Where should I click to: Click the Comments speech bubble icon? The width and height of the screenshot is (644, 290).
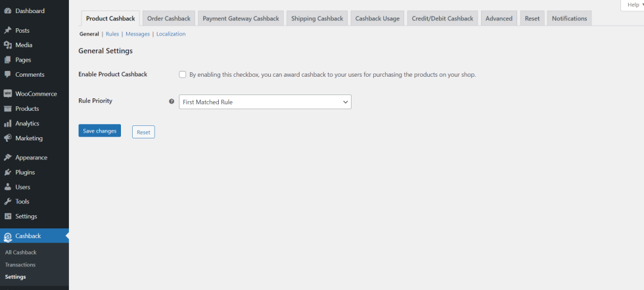pos(8,75)
